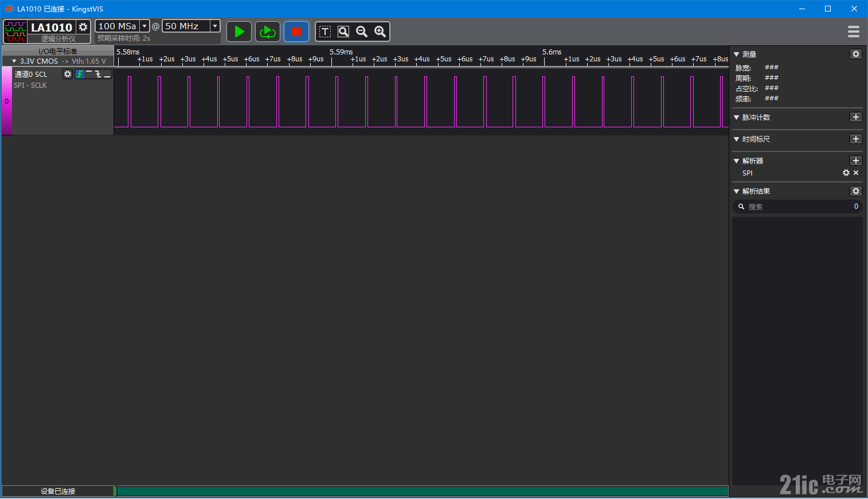Open 解析结果 results settings gear
868x499 pixels.
click(856, 191)
